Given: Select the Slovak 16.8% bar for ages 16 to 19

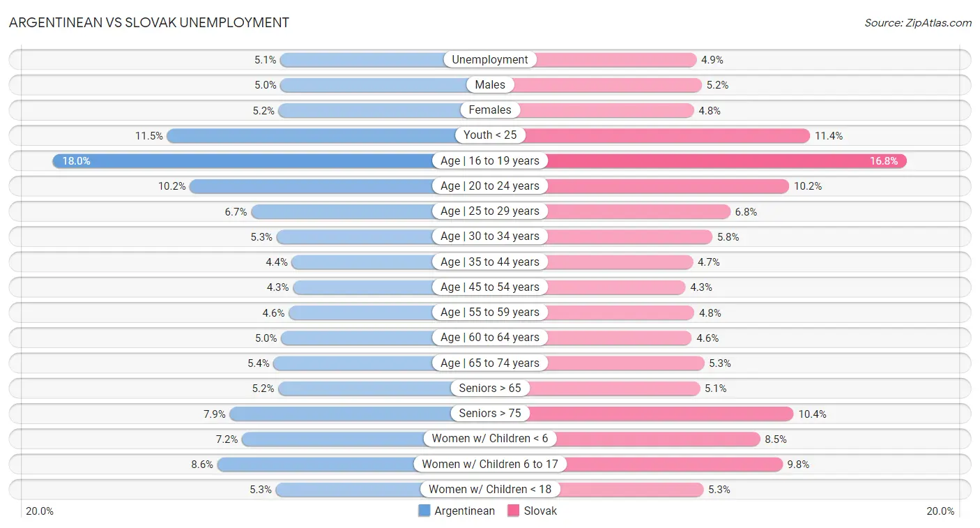Looking at the screenshot, I should click(725, 161).
